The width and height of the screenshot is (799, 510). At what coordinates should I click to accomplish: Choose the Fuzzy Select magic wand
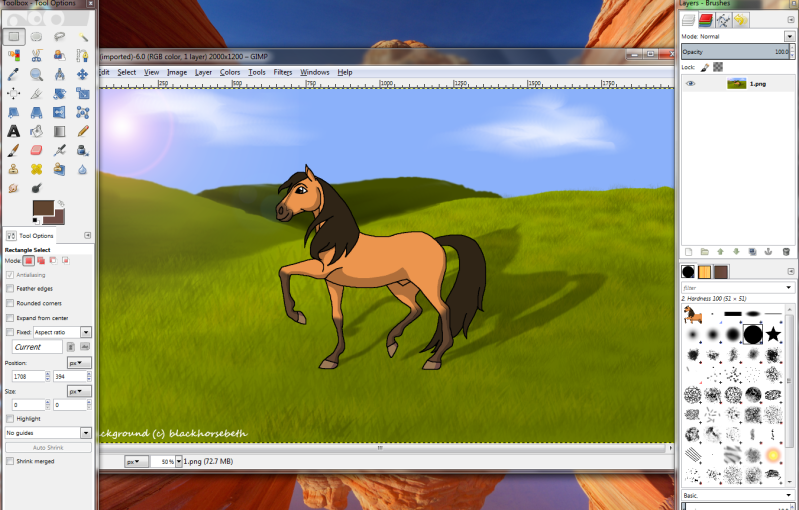83,36
